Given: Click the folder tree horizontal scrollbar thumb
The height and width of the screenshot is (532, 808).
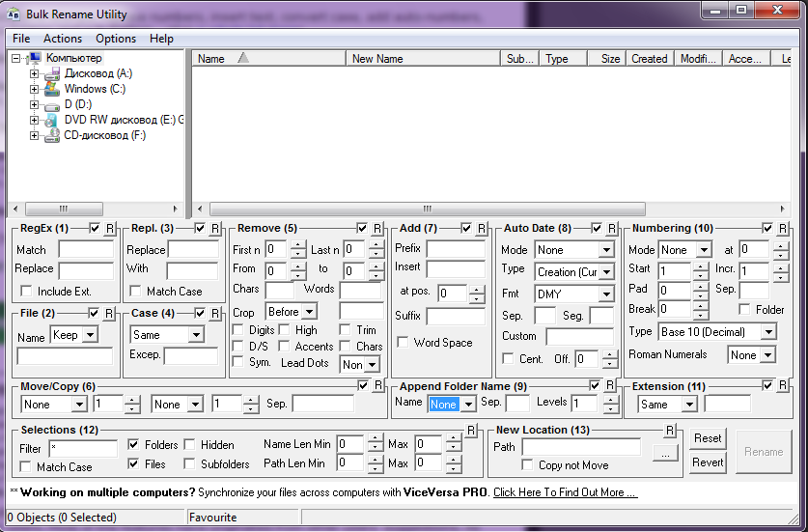Looking at the screenshot, I should pyautogui.click(x=64, y=209).
